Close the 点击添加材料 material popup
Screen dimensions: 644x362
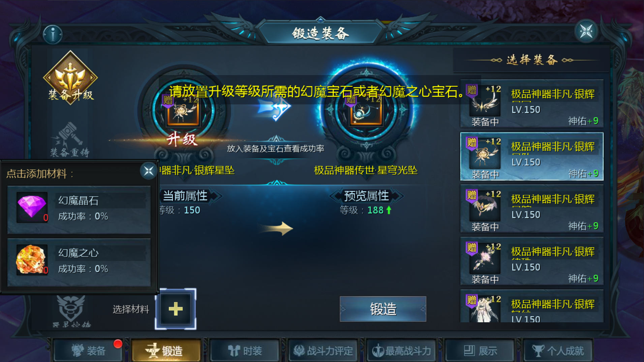tap(148, 171)
